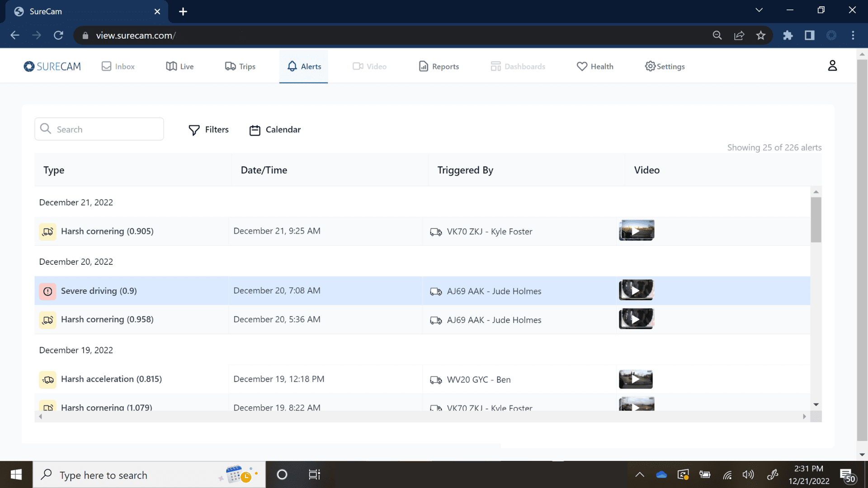Open the browser tab search dropdown

[759, 10]
